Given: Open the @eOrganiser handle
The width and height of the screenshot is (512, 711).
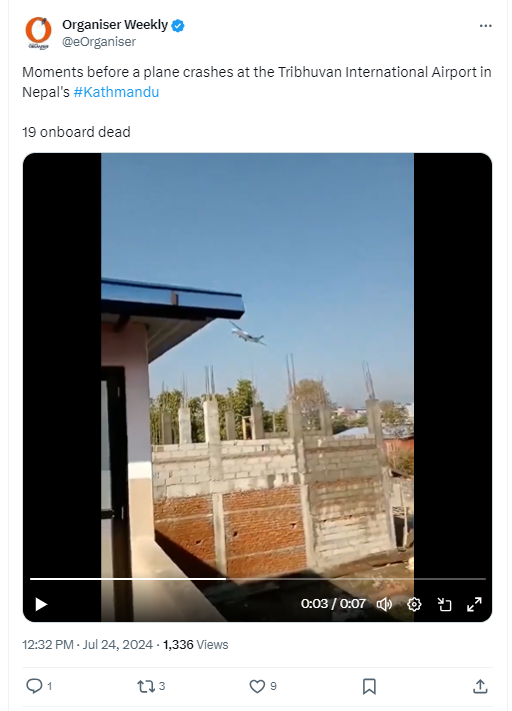Looking at the screenshot, I should point(99,42).
